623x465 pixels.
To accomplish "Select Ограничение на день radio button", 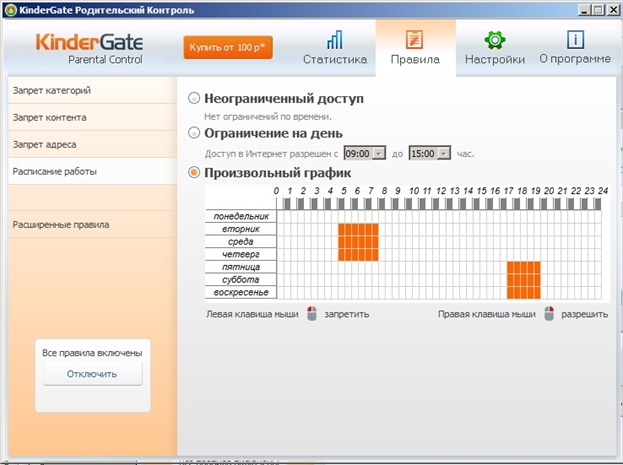I will coord(194,133).
